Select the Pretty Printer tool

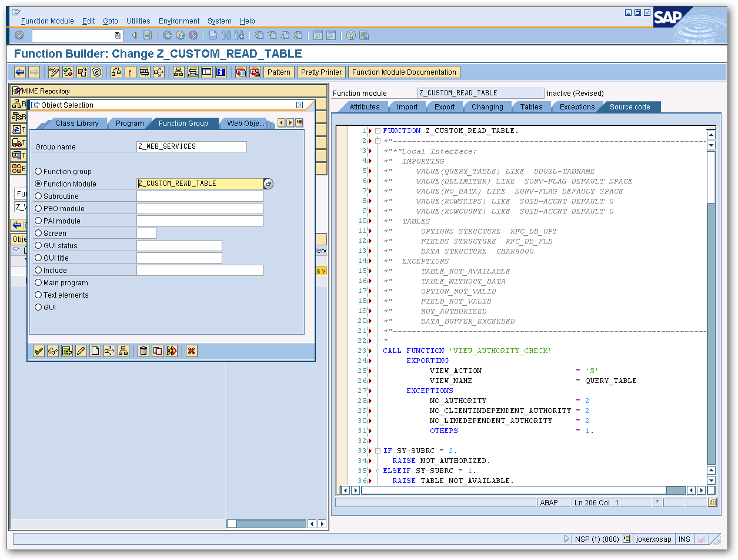[321, 72]
